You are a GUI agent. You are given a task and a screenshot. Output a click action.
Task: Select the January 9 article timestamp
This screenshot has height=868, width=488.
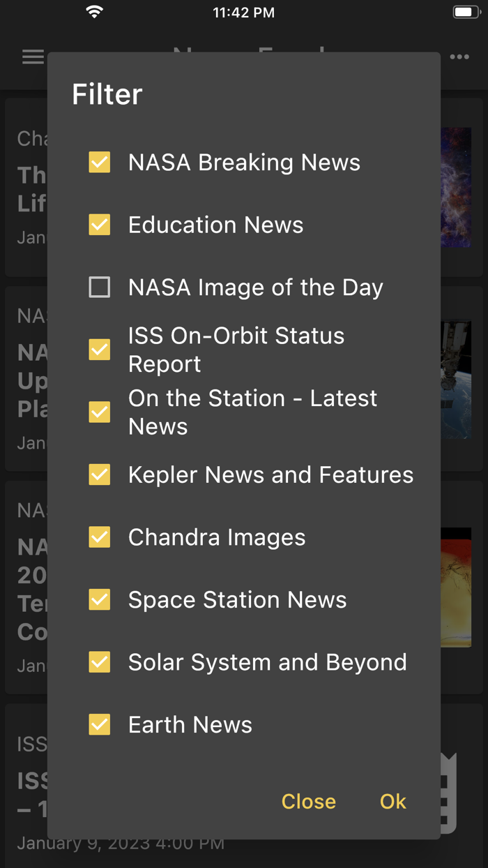coord(119,843)
